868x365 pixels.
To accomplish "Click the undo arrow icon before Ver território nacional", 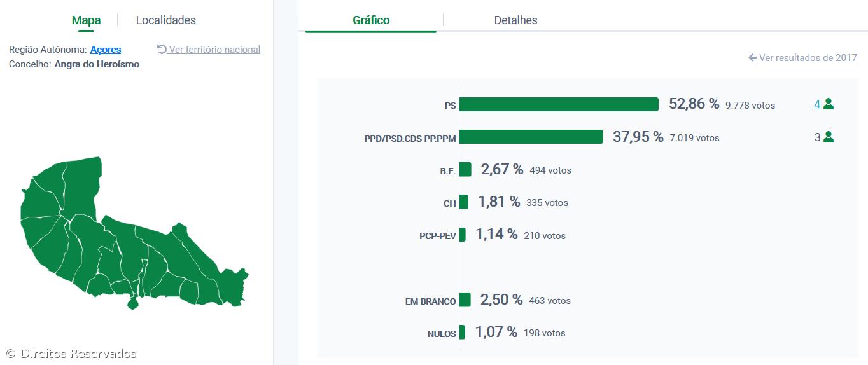I will pos(162,49).
